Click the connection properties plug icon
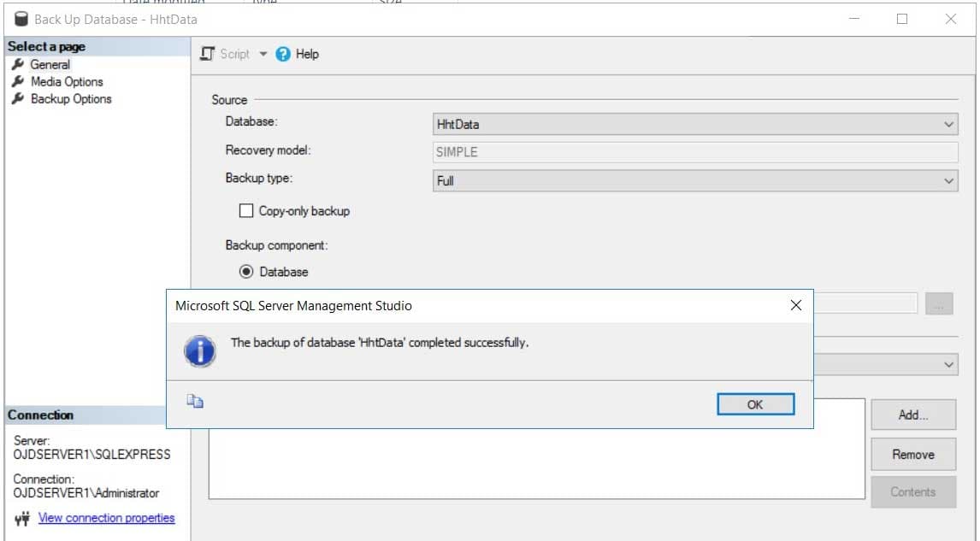 click(x=22, y=519)
